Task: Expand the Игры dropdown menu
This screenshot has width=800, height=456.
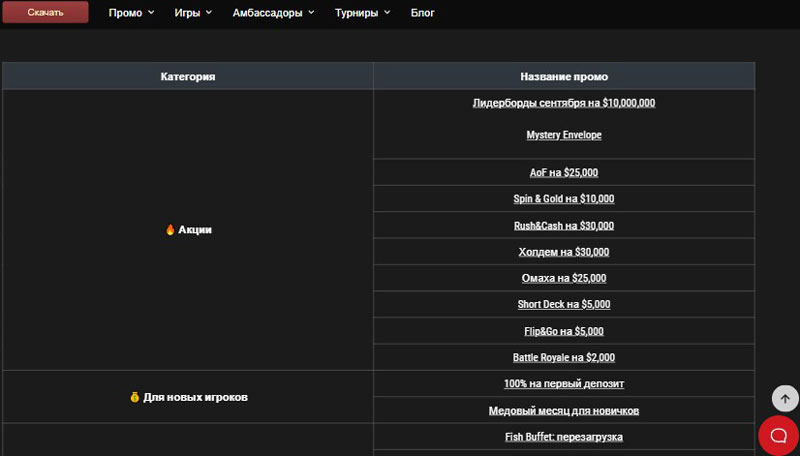Action: (x=193, y=13)
